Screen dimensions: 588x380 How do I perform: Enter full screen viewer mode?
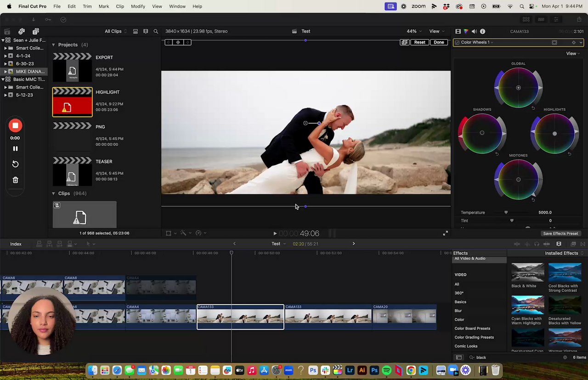pyautogui.click(x=445, y=233)
